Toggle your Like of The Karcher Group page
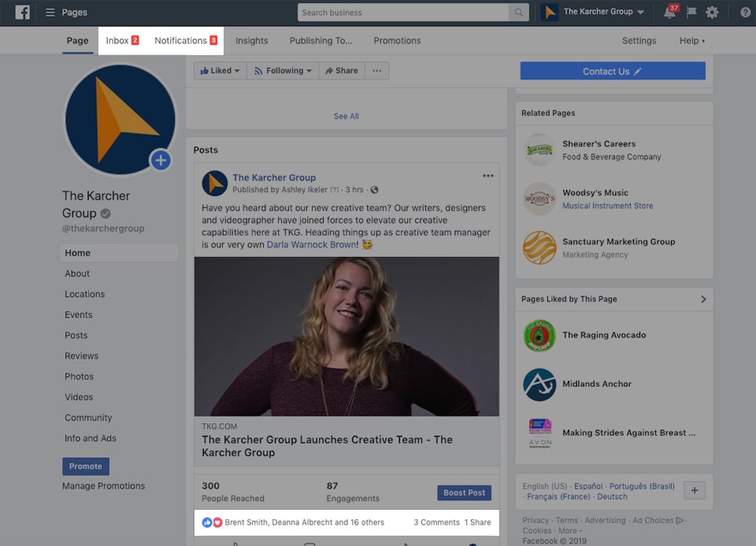The width and height of the screenshot is (756, 546). pyautogui.click(x=219, y=70)
